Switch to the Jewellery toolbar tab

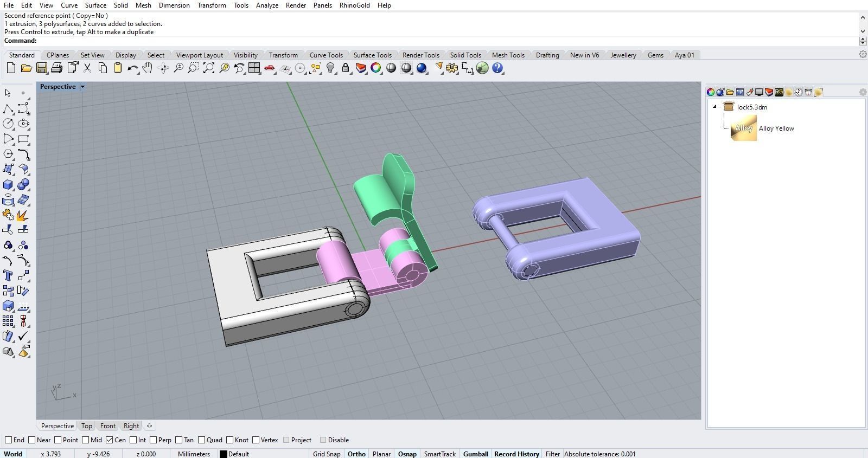pyautogui.click(x=623, y=55)
